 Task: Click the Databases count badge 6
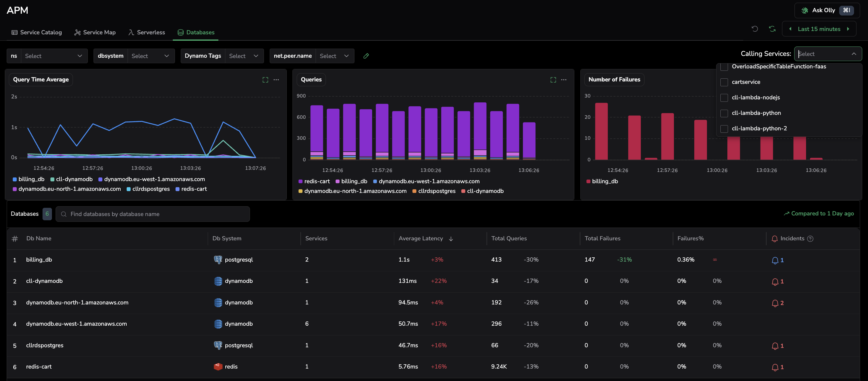47,214
